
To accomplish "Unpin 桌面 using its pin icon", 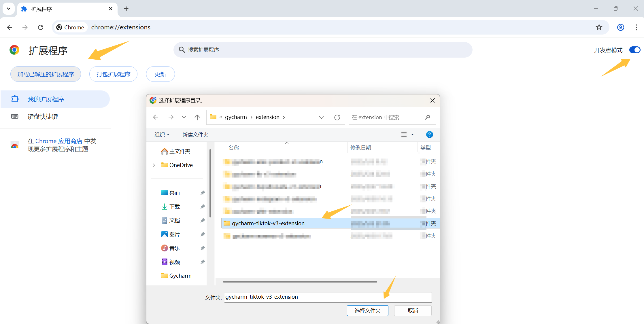I will pyautogui.click(x=203, y=193).
